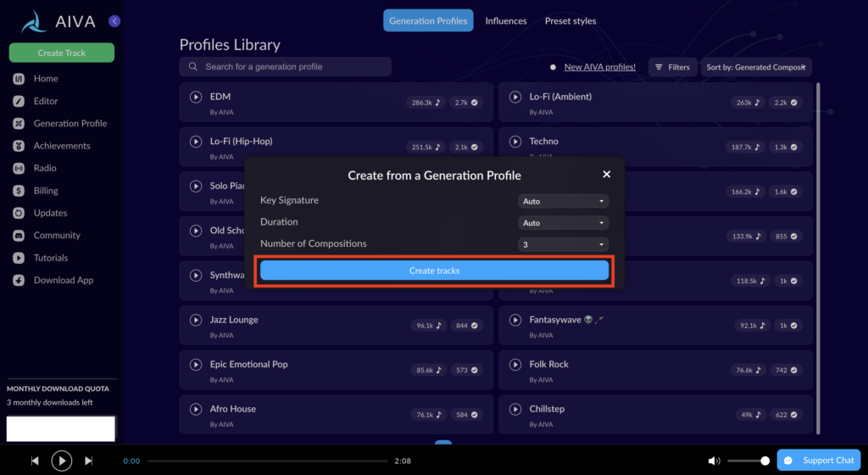Expand the Duration dropdown

coord(563,223)
